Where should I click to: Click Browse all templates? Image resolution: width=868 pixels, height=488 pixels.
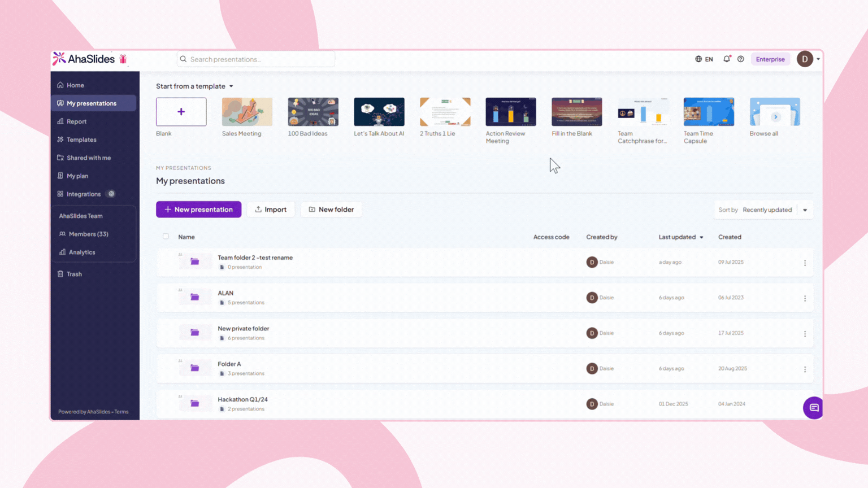(774, 112)
